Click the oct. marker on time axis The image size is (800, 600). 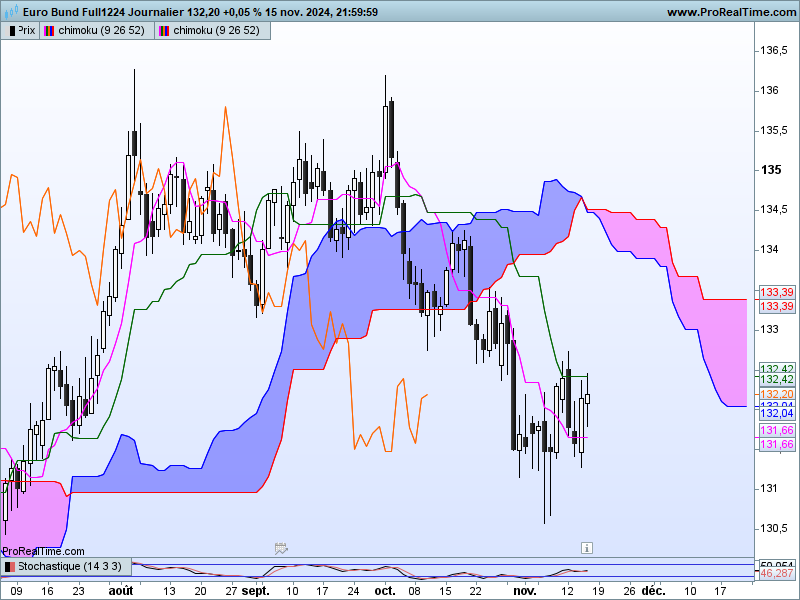(x=385, y=591)
